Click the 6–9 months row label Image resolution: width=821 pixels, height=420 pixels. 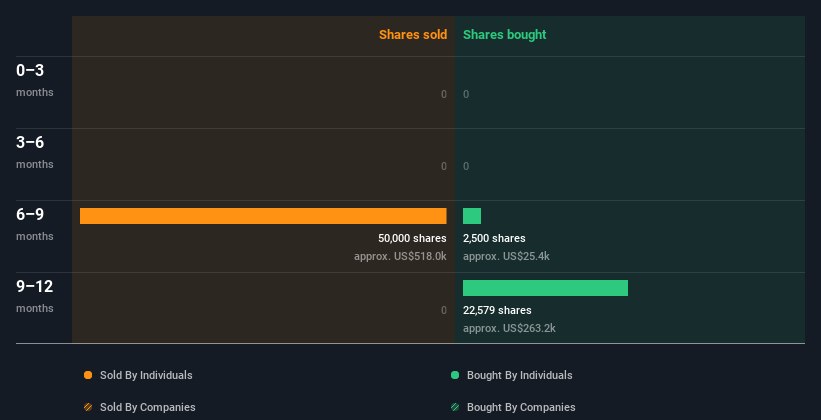[35, 224]
